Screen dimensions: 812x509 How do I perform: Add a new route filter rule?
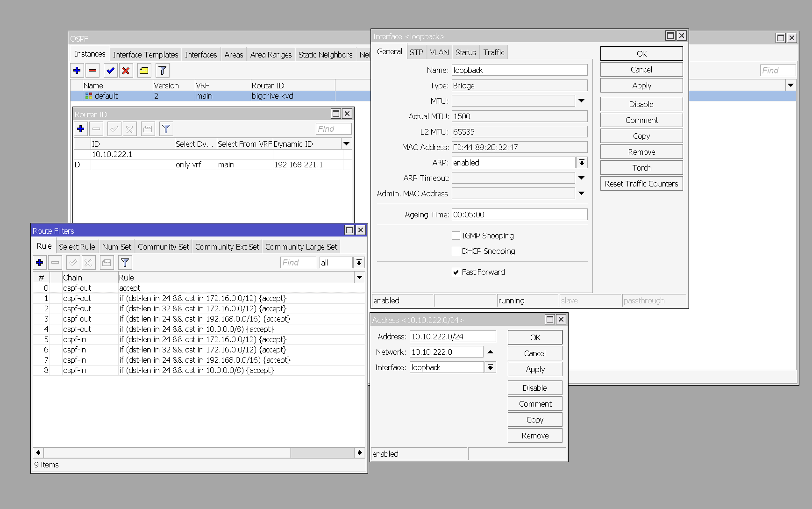[x=39, y=262]
